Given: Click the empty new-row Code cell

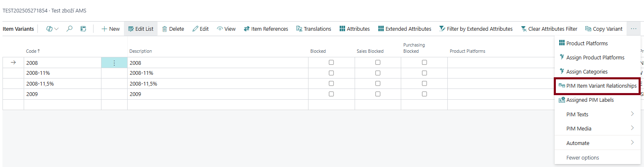Looking at the screenshot, I should tap(62, 105).
